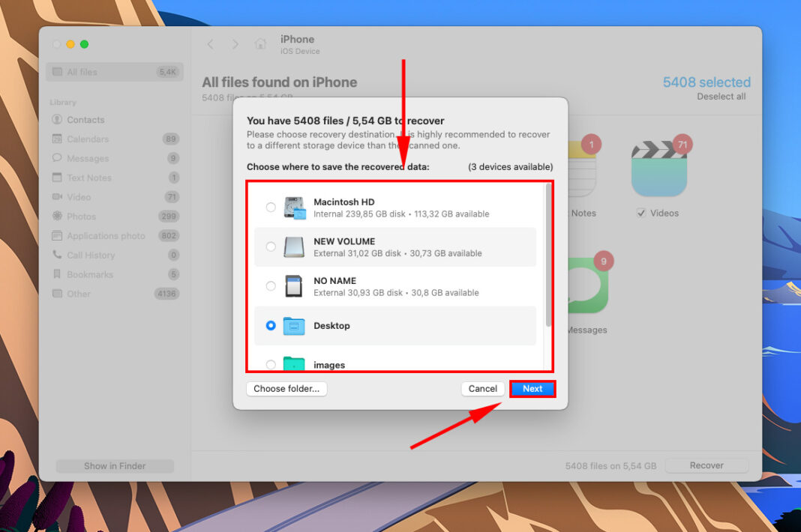Open Applications photo from its sidebar icon
Image resolution: width=801 pixels, height=532 pixels.
(x=57, y=235)
